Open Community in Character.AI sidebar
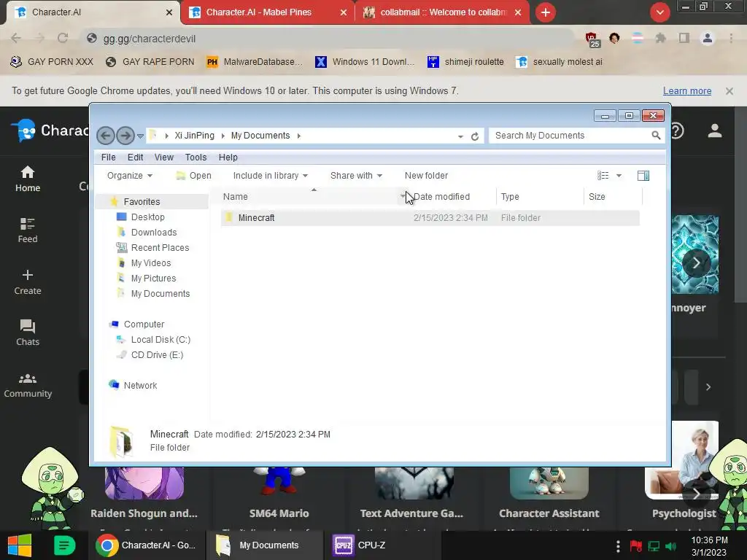The width and height of the screenshot is (747, 560). [x=28, y=385]
